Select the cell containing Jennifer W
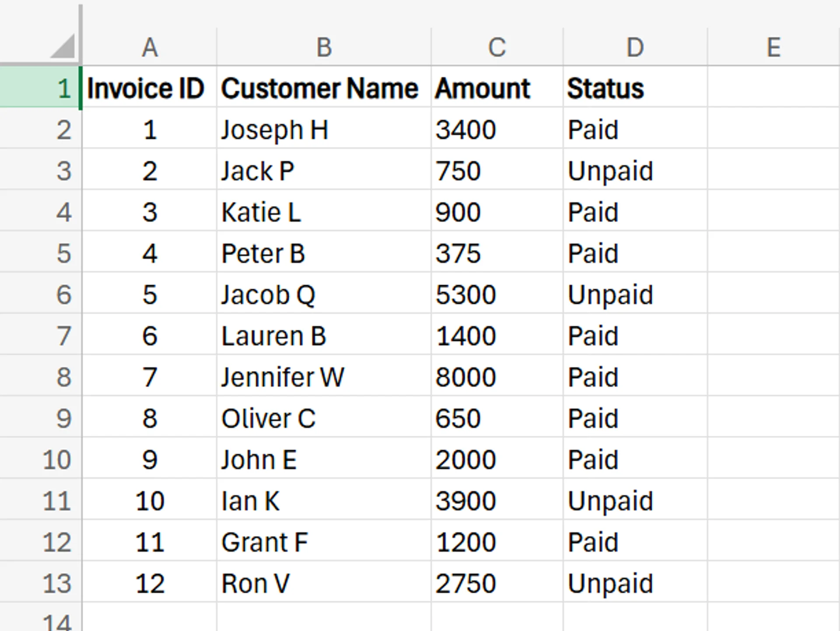Image resolution: width=840 pixels, height=631 pixels. tap(323, 376)
